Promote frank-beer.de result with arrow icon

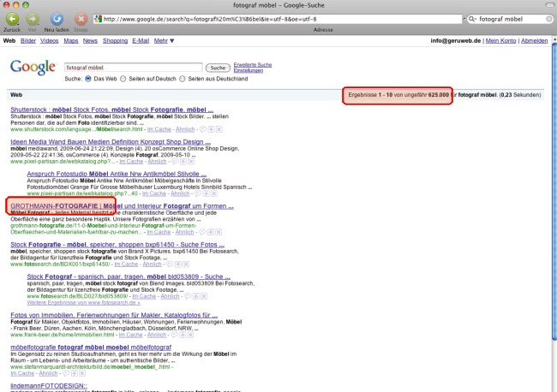pos(183,335)
